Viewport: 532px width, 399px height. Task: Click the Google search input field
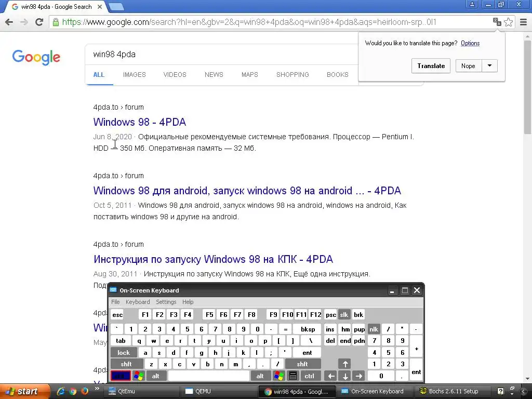[222, 54]
